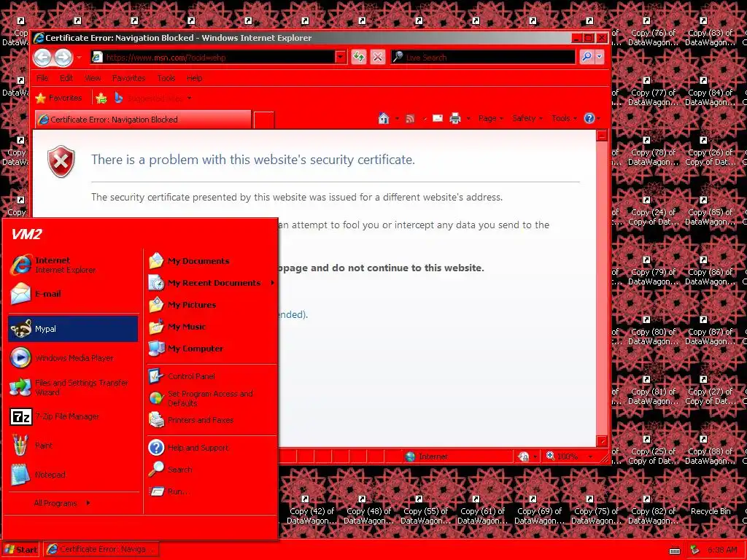Open Help and Support
The height and width of the screenshot is (560, 747).
212,448
